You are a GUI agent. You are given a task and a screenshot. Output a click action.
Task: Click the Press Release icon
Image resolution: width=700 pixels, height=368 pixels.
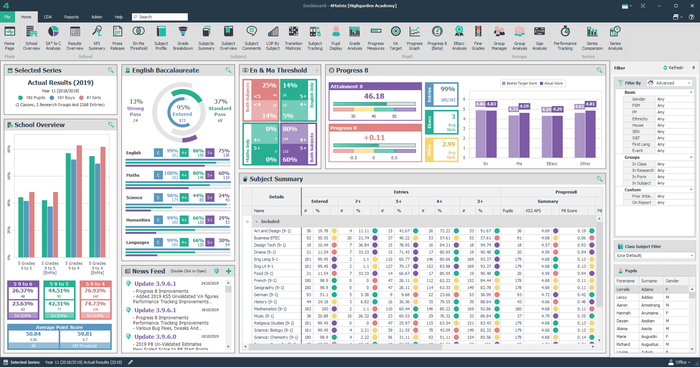117,38
